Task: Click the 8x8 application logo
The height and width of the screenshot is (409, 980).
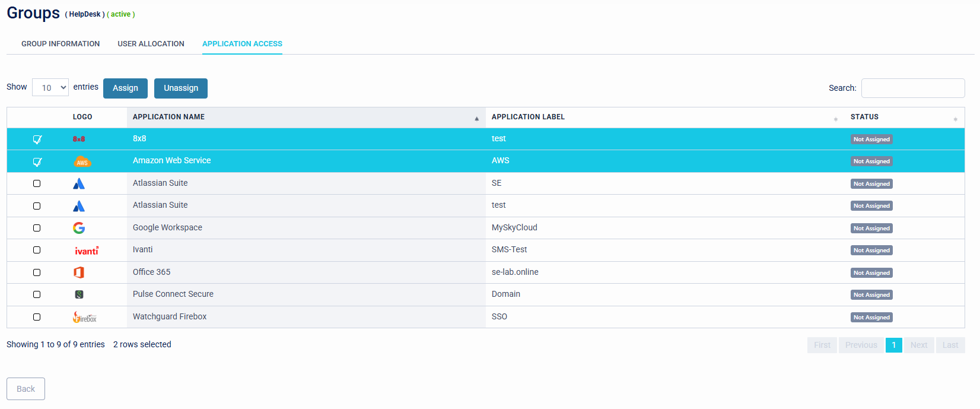Action: (79, 139)
